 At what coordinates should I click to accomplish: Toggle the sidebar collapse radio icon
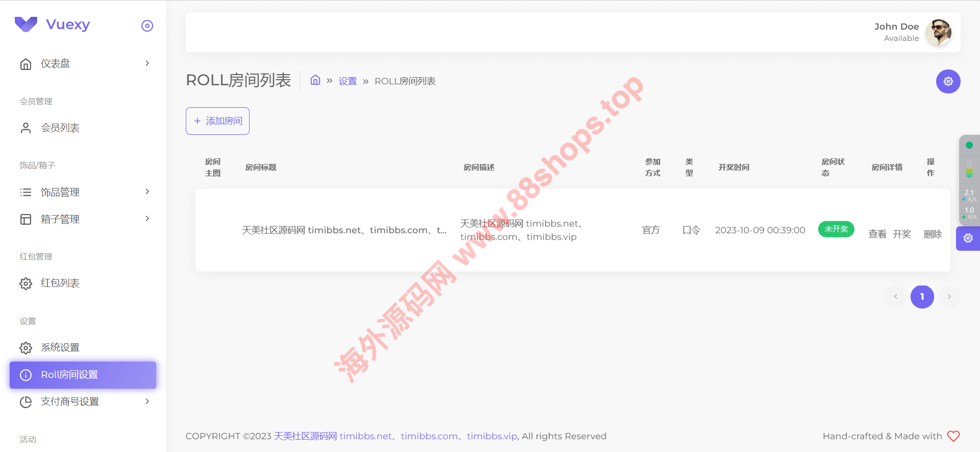147,26
